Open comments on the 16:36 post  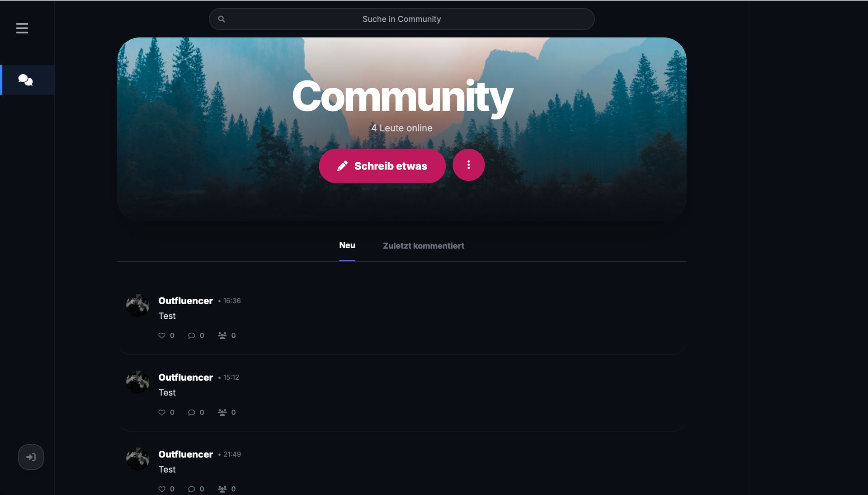point(192,335)
